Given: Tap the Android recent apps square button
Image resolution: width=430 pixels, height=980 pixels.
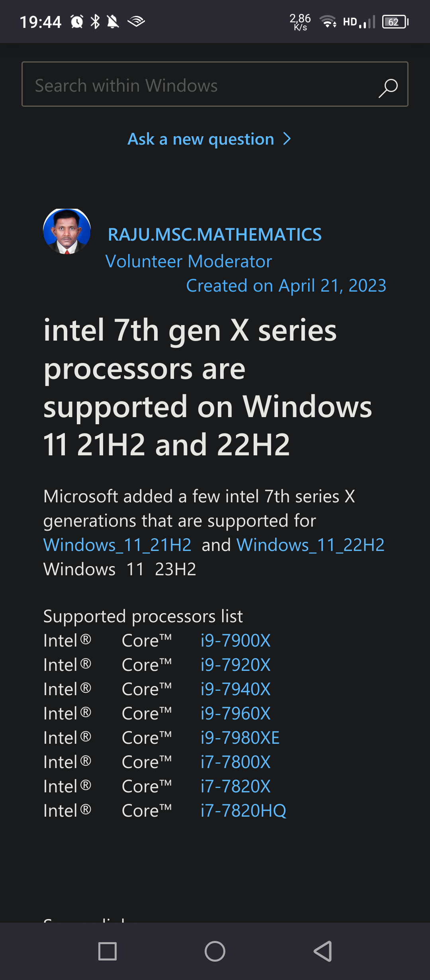Looking at the screenshot, I should point(107,951).
